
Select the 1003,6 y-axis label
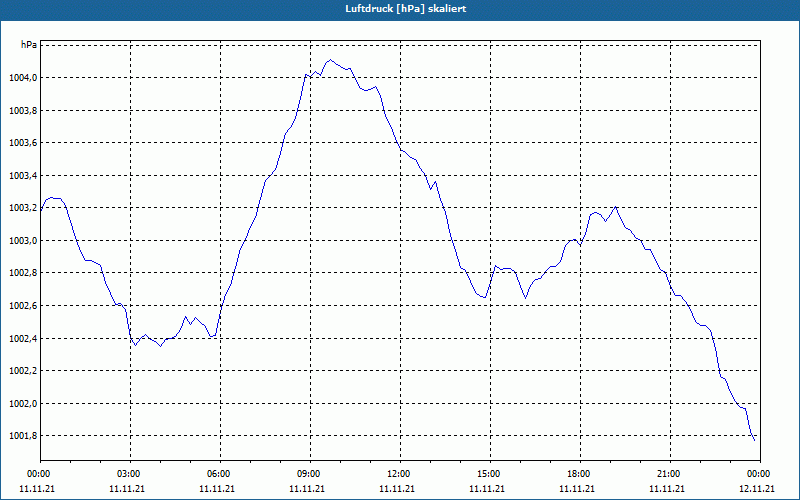(x=23, y=143)
